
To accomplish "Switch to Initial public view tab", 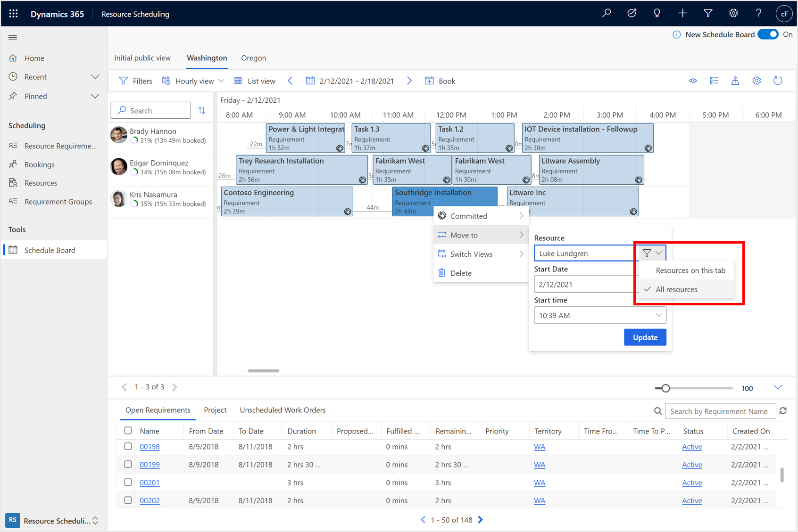I will click(x=142, y=58).
